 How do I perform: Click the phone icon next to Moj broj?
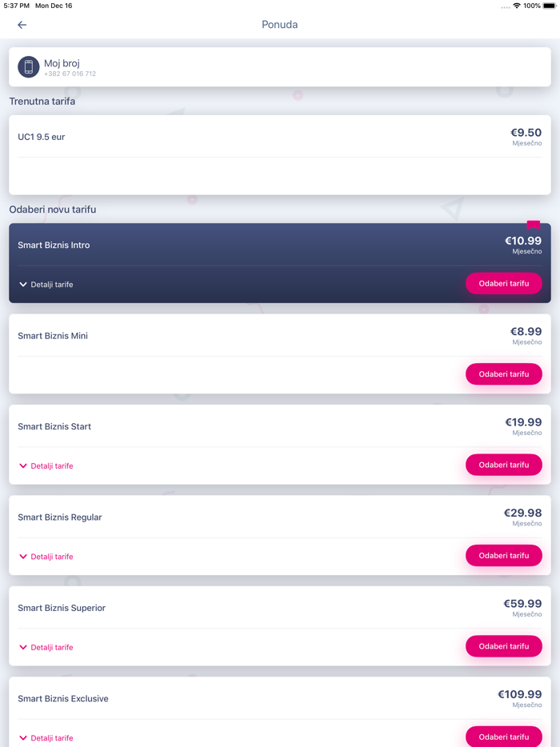(x=28, y=66)
